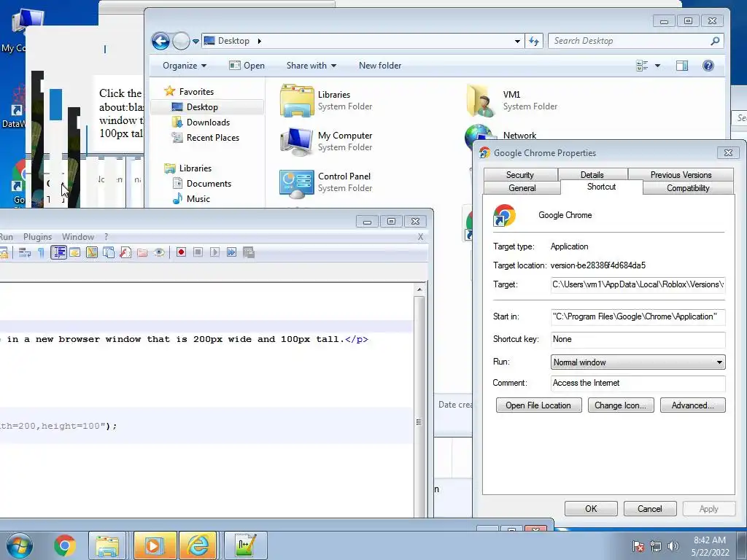Click the Refresh icon beside address bar
Image resolution: width=747 pixels, height=560 pixels.
534,41
